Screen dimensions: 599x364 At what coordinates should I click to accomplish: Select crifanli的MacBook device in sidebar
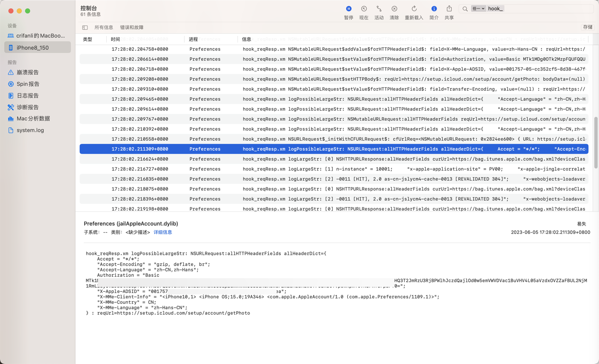pyautogui.click(x=37, y=36)
